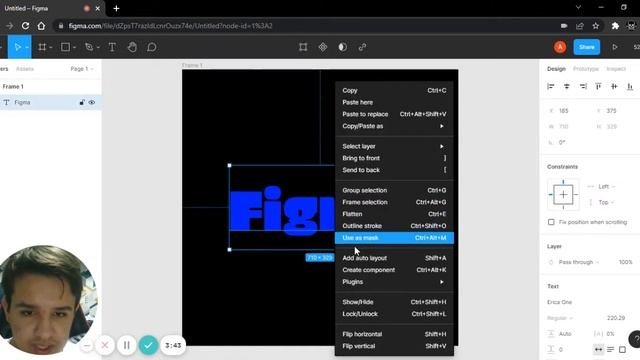640x360 pixels.
Task: Open Regular font weight dropdown
Action: [x=560, y=318]
